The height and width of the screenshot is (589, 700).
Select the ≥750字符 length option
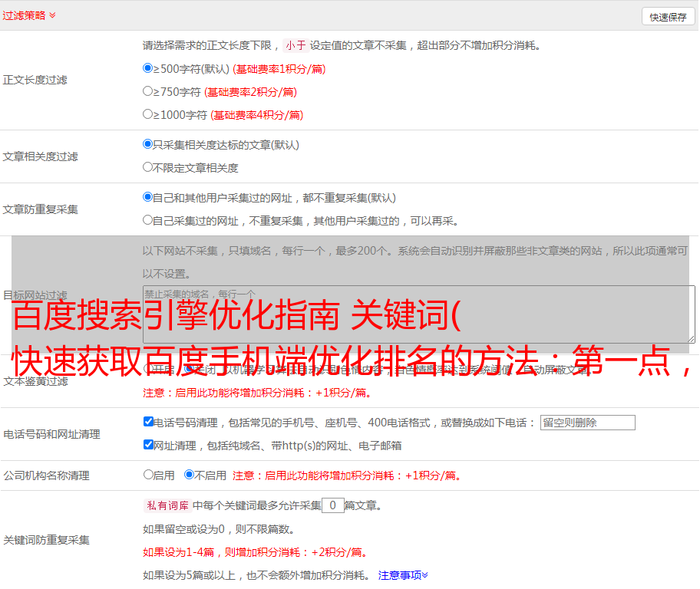pos(147,91)
